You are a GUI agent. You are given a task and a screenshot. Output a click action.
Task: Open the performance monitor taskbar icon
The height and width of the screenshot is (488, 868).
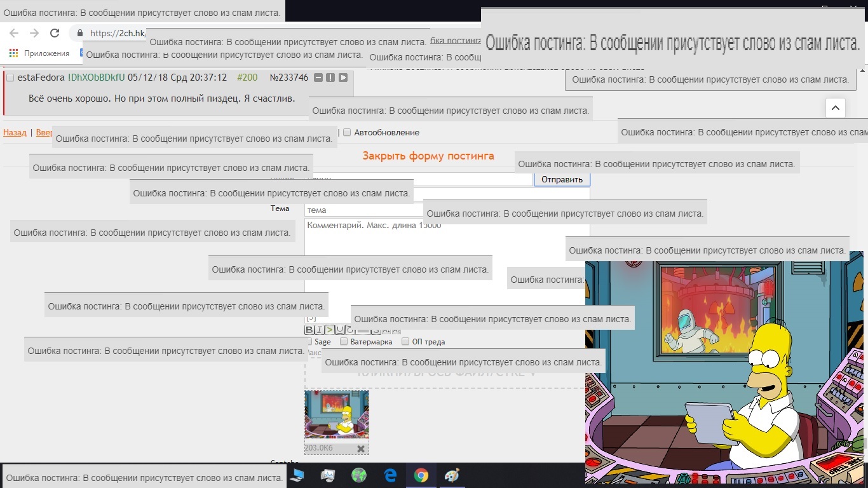point(328,475)
